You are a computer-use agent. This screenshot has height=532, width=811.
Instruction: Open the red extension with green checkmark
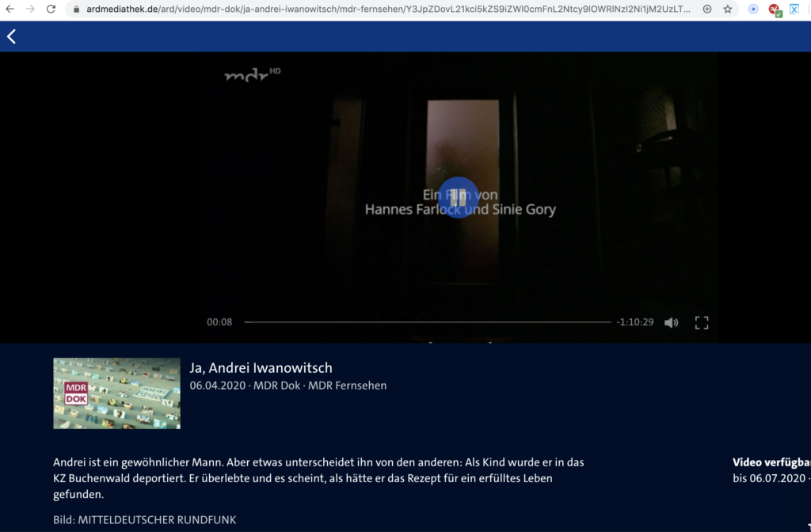[x=775, y=9]
